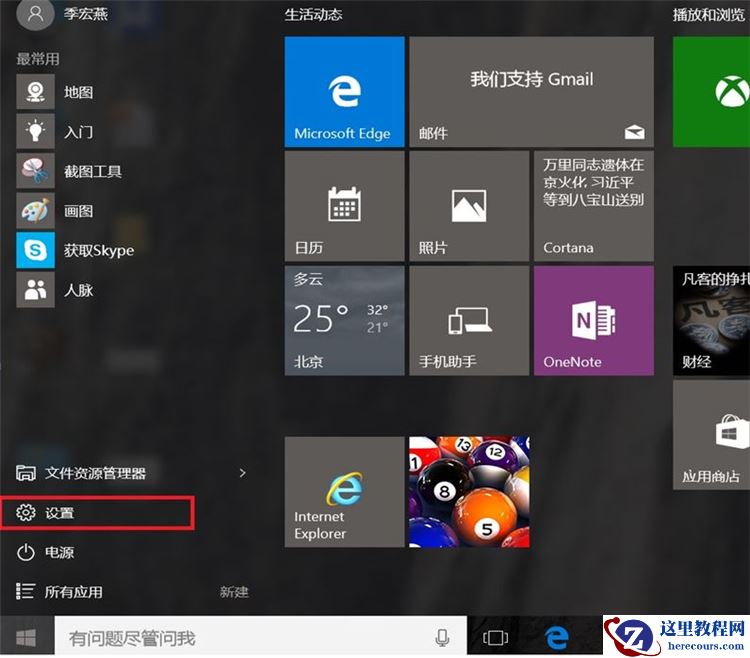Launch the OneNote tile

point(594,320)
